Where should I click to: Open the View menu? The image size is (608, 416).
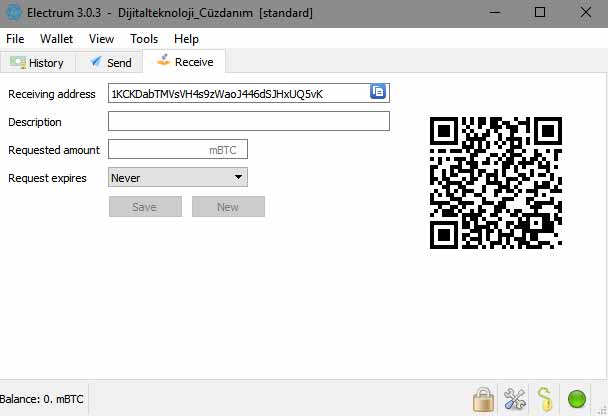pyautogui.click(x=101, y=39)
